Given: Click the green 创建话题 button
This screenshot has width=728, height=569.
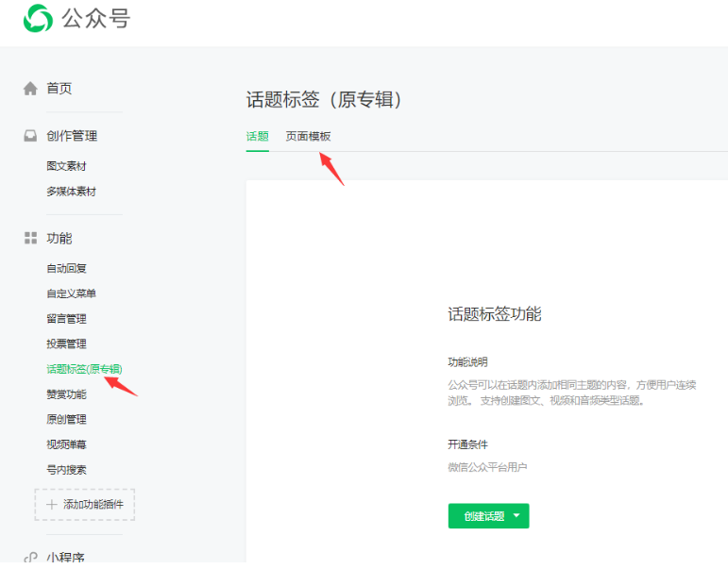Looking at the screenshot, I should 488,515.
